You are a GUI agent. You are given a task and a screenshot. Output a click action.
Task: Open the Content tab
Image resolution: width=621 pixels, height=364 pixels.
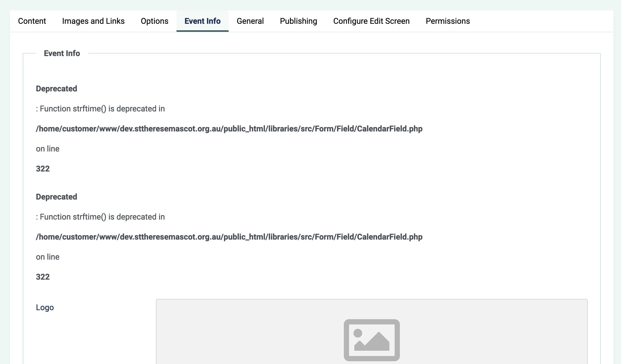click(x=32, y=21)
